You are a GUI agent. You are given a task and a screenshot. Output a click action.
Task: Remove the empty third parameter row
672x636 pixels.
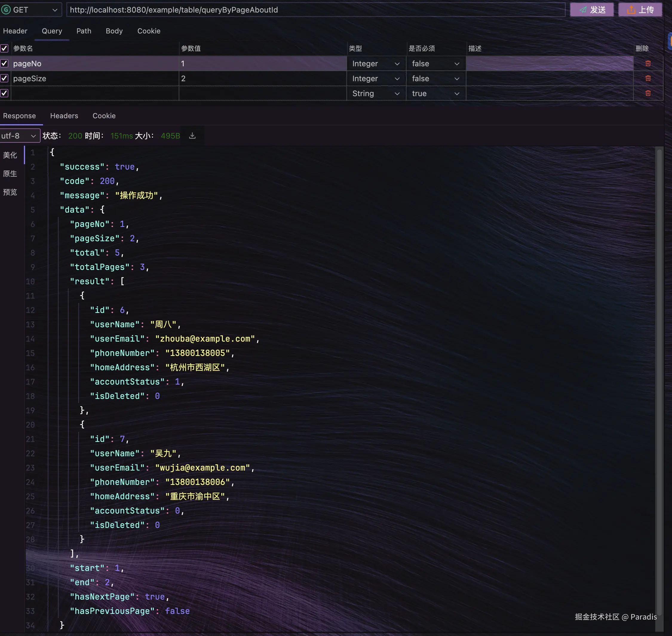pyautogui.click(x=648, y=93)
